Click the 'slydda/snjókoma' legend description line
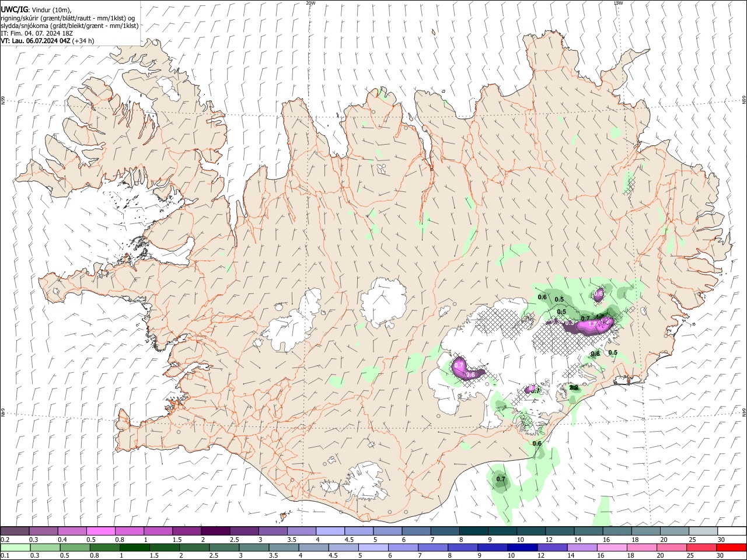This screenshot has height=560, width=747. coord(69,26)
